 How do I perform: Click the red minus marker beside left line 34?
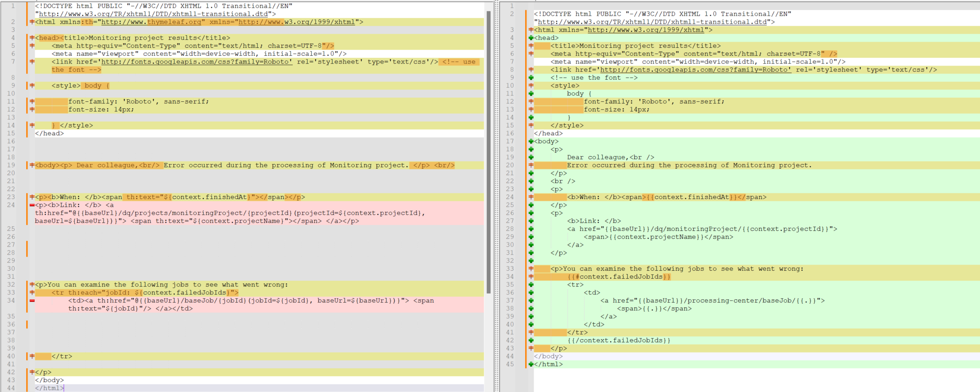point(32,301)
